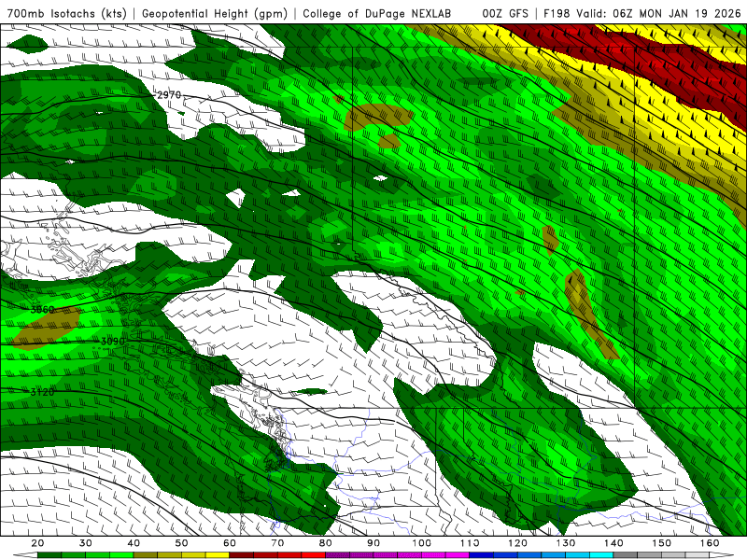747x560 pixels.
Task: Click the 70 value on the color scale
Action: pyautogui.click(x=277, y=543)
